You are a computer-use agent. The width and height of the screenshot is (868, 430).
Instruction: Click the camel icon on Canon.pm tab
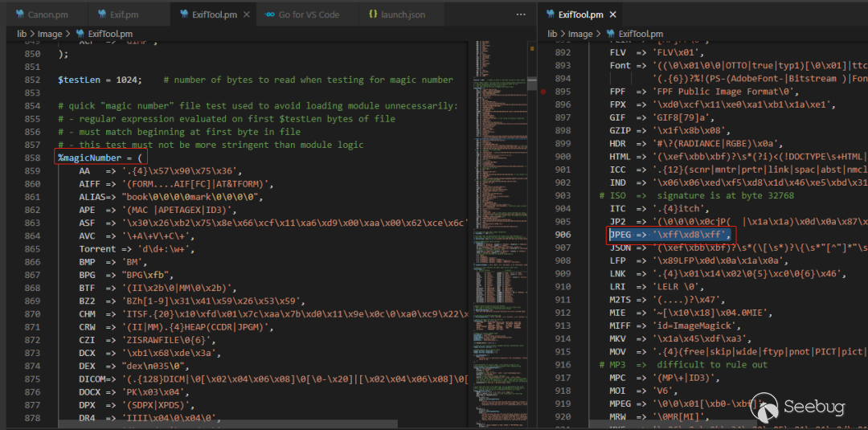pos(20,14)
